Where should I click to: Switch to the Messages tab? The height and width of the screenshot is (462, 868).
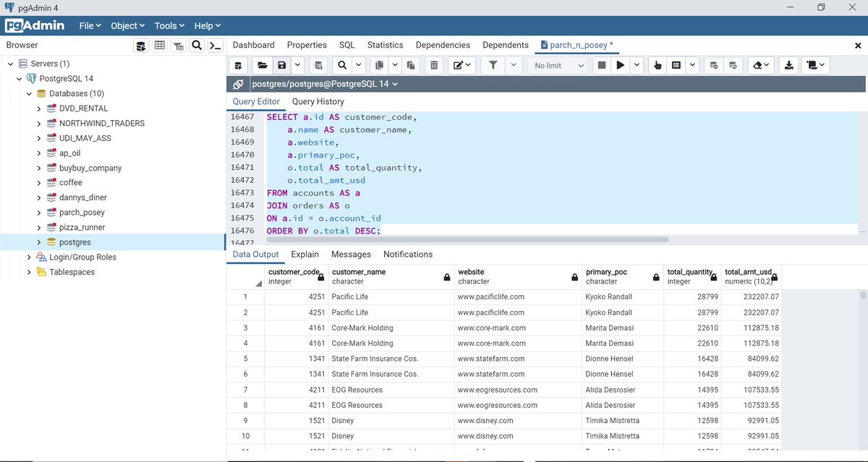tap(351, 254)
